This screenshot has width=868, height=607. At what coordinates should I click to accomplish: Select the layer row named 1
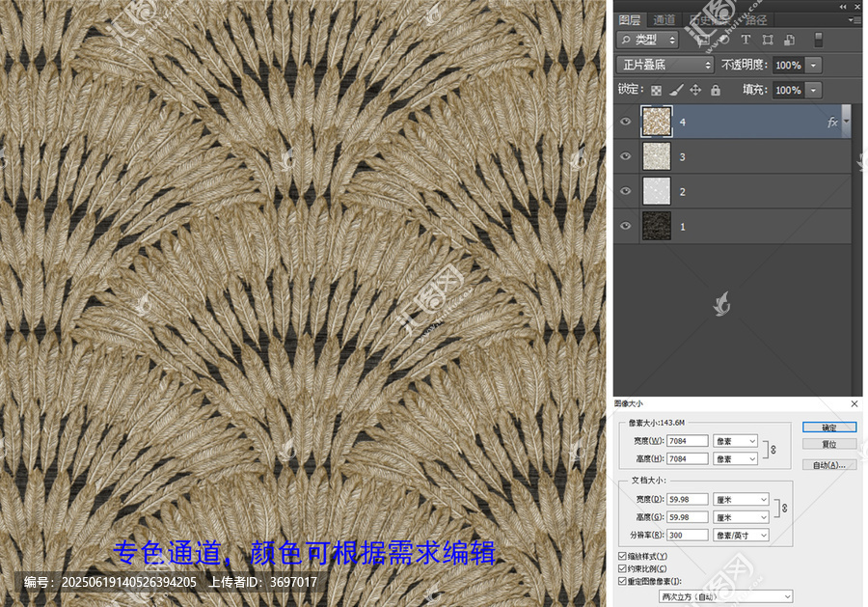point(732,226)
